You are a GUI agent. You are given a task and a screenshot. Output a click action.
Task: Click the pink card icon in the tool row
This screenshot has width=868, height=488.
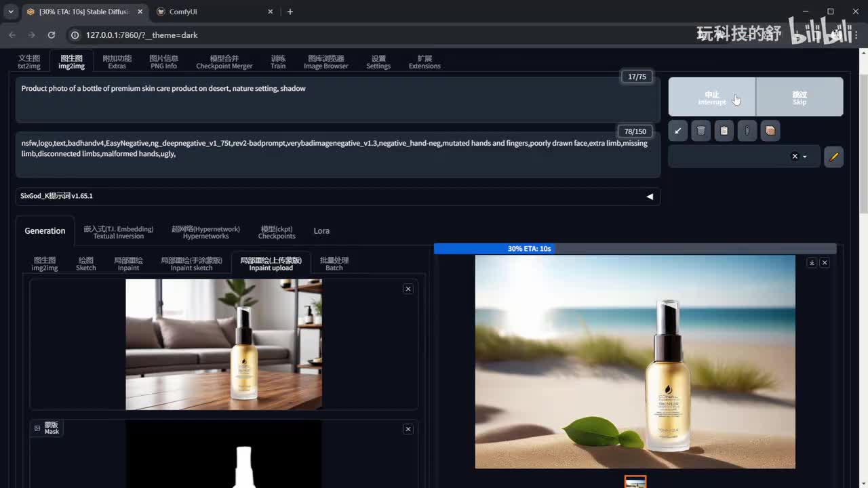770,131
